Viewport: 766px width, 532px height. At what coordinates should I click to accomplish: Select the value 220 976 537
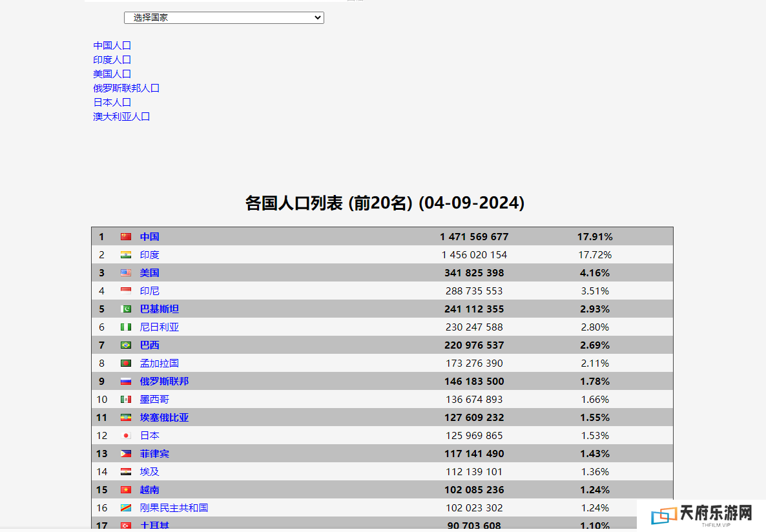(474, 345)
